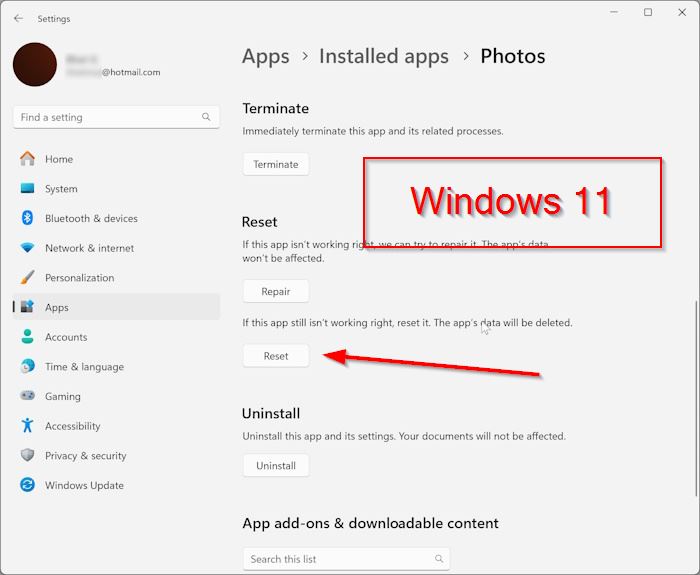
Task: Open Home settings page label
Action: tap(59, 159)
